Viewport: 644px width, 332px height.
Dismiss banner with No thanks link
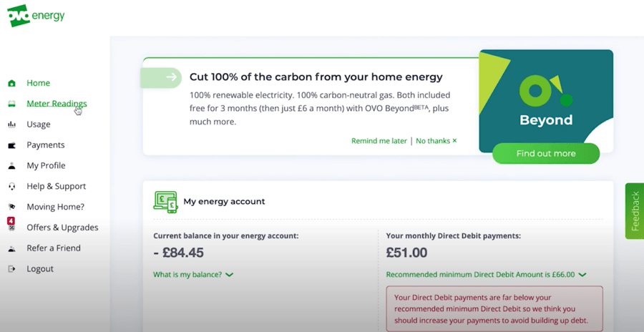(436, 141)
